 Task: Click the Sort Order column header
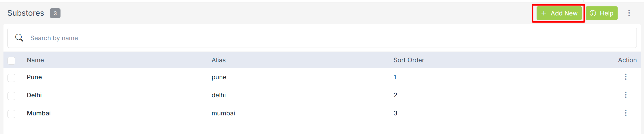(x=409, y=60)
